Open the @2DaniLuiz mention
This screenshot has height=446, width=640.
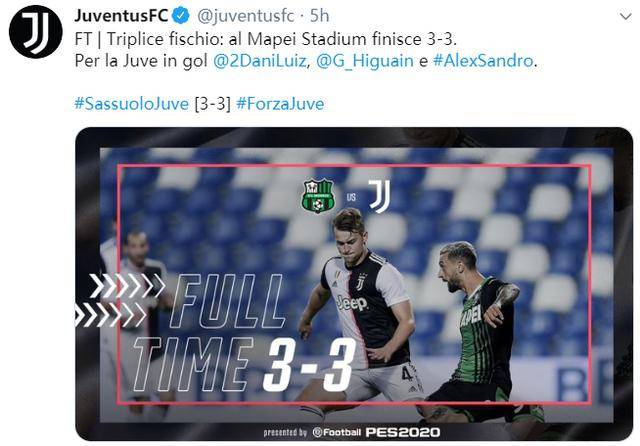tap(260, 61)
